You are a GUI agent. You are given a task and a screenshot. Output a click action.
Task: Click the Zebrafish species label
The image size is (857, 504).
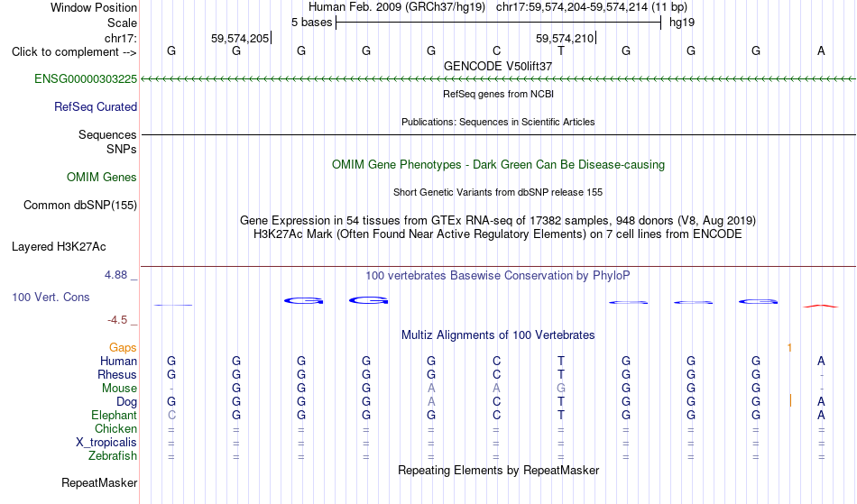click(x=113, y=455)
